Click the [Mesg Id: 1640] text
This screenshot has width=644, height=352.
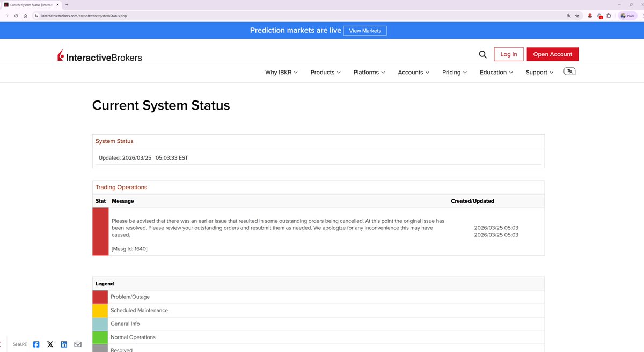(129, 249)
